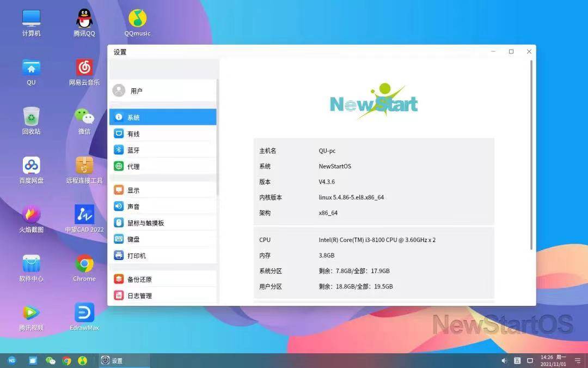Open 中望CAD 2022 desktop icon

pos(84,219)
